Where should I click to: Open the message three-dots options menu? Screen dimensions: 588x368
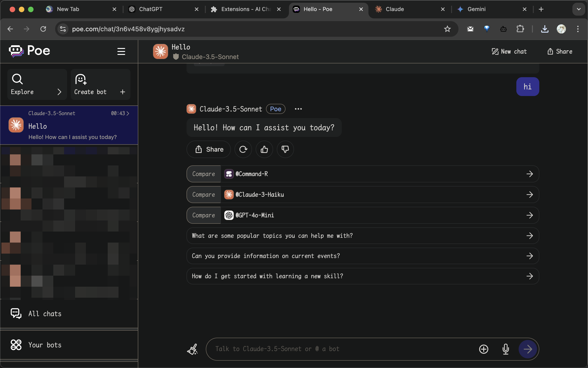[x=298, y=109]
